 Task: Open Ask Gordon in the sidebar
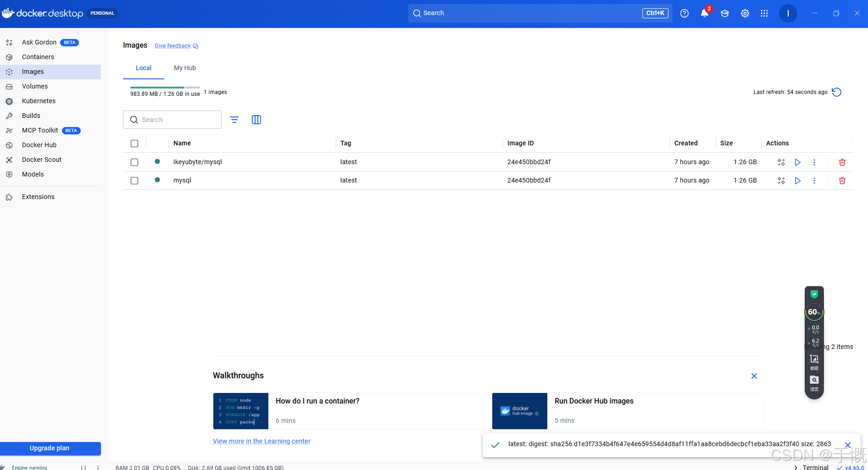(50, 42)
